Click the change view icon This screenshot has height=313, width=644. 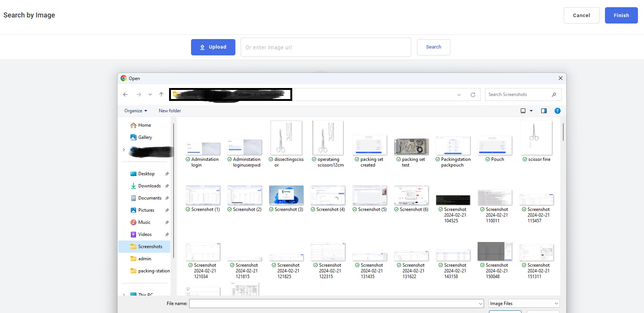pos(523,111)
